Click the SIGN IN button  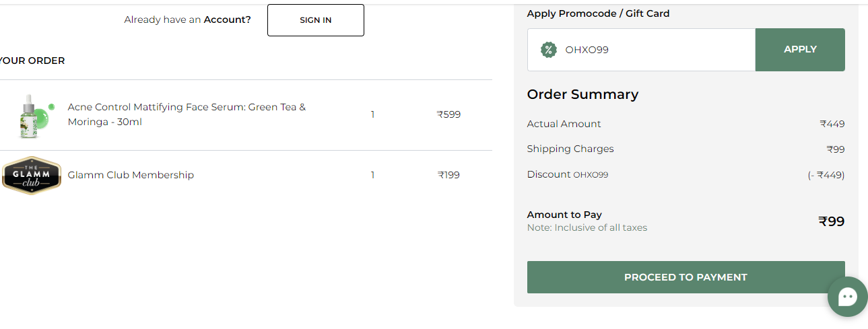[316, 20]
